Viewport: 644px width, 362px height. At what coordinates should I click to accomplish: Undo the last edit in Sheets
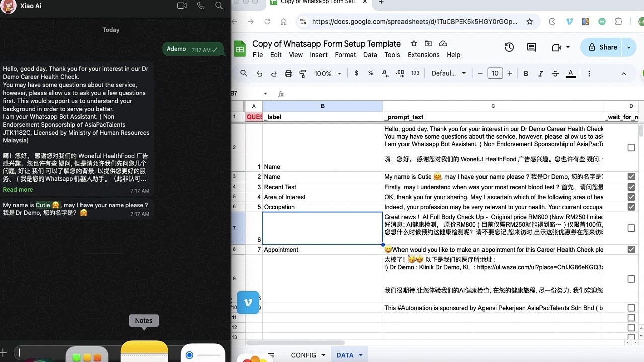tap(259, 73)
